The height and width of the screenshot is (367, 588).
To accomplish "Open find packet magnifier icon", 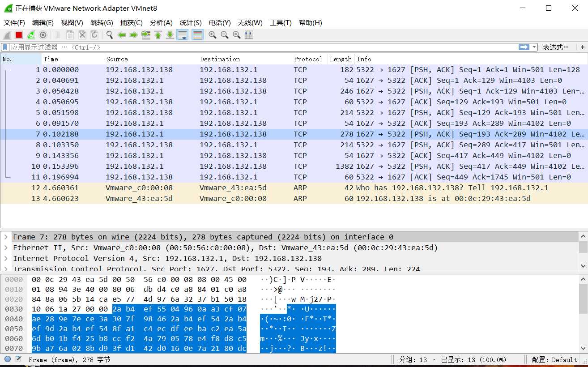I will (110, 35).
